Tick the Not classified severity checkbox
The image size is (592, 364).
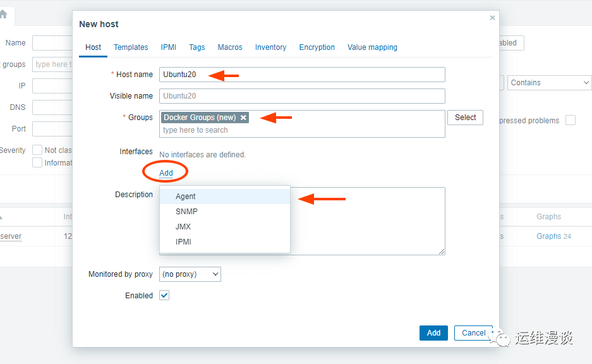click(37, 150)
